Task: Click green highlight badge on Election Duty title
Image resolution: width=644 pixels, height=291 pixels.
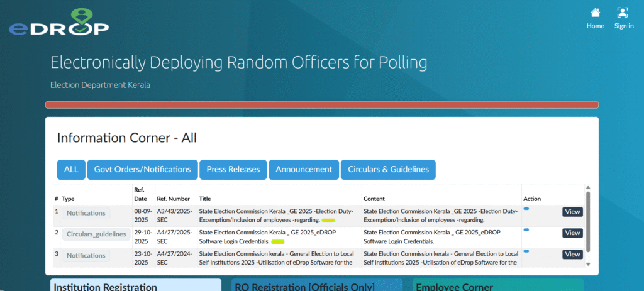Action: pyautogui.click(x=328, y=221)
